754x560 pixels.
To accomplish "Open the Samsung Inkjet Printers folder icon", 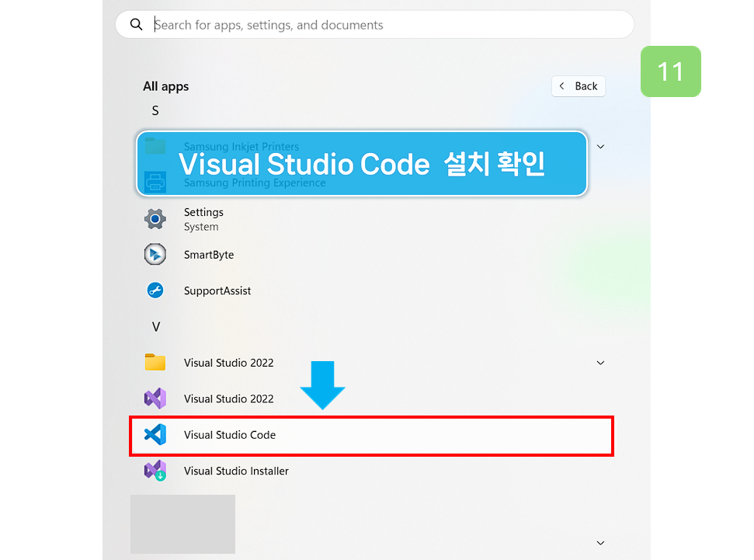I will pyautogui.click(x=155, y=146).
